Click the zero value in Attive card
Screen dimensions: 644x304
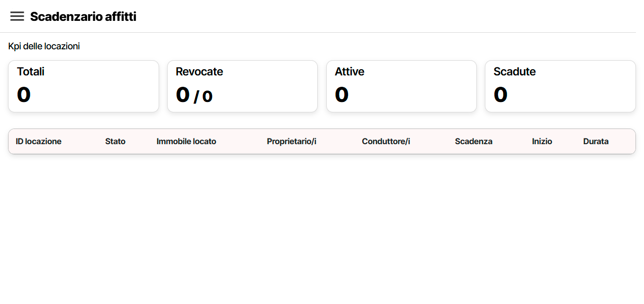tap(342, 94)
